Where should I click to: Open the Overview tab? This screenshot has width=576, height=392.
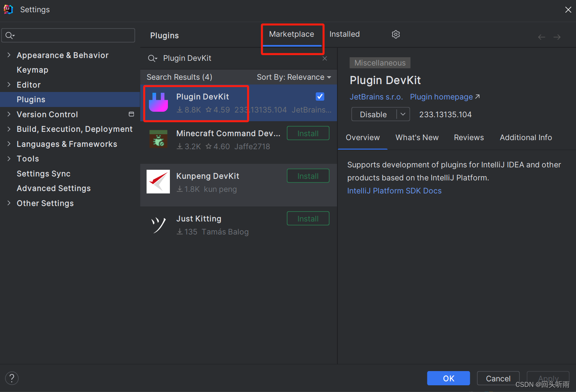point(363,137)
